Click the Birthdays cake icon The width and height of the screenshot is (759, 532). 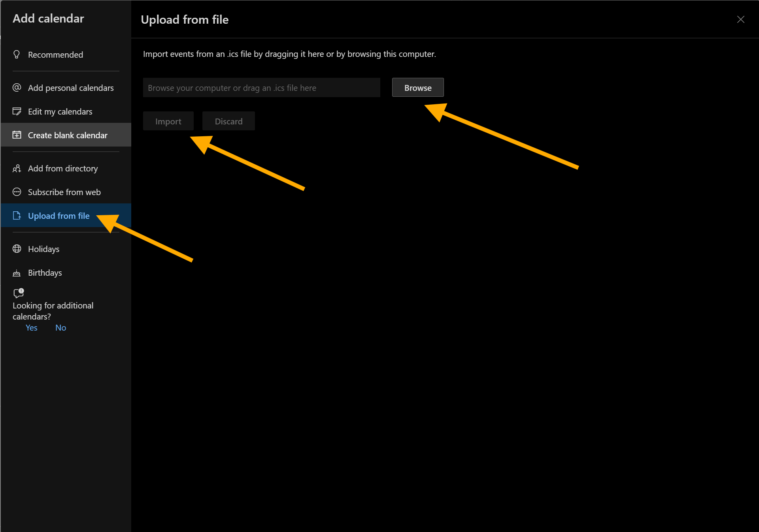click(x=17, y=273)
